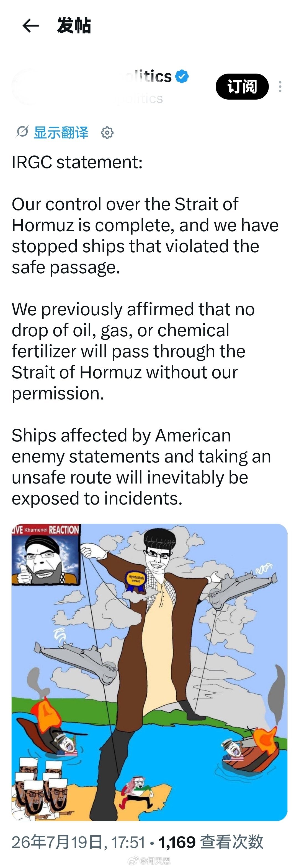Open translation settings gear icon
299x868 pixels.
point(107,133)
